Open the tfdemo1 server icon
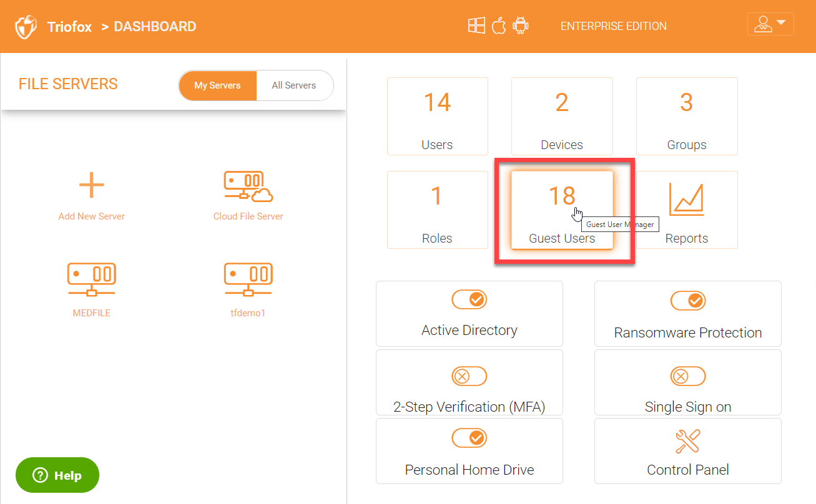 pyautogui.click(x=248, y=279)
